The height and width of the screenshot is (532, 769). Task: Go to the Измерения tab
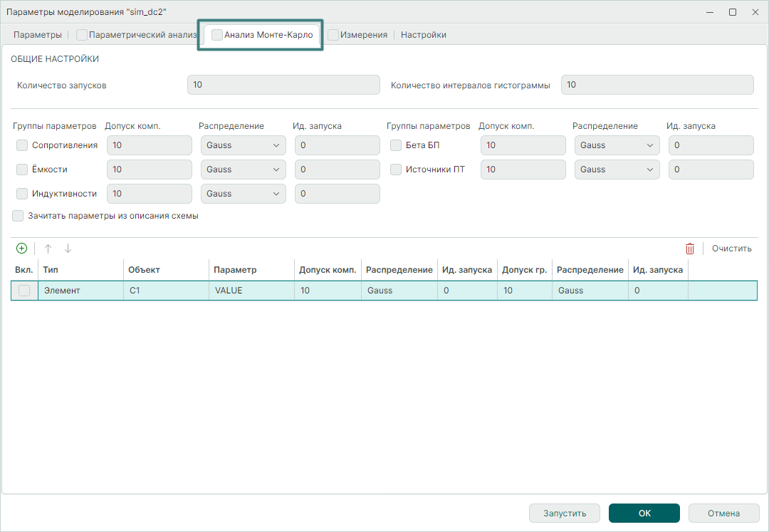click(363, 35)
